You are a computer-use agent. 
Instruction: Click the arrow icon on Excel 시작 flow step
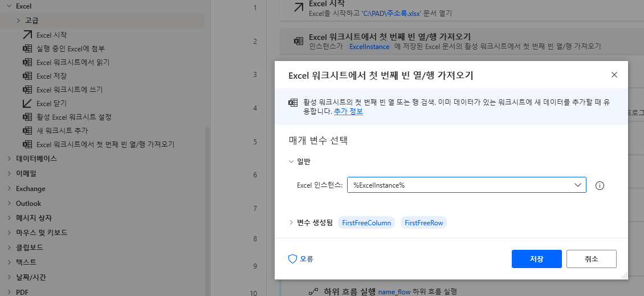click(x=299, y=7)
